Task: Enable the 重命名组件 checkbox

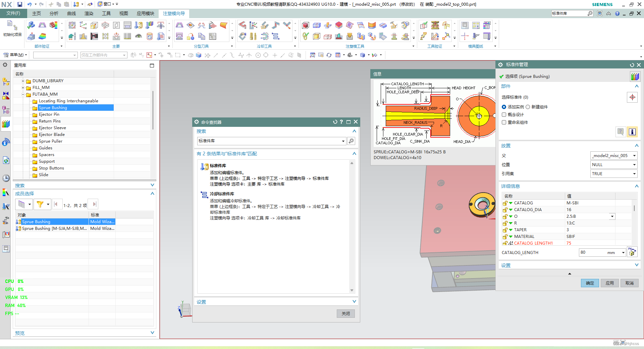Action: coord(504,122)
